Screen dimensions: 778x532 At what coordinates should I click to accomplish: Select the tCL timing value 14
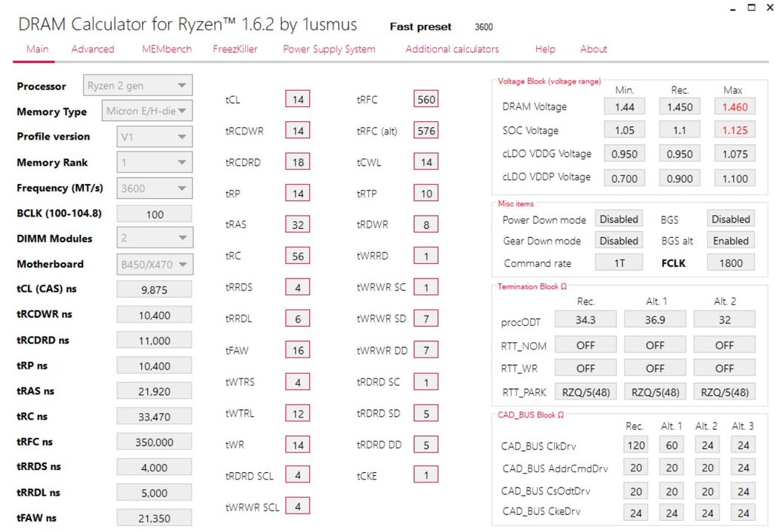click(x=298, y=99)
